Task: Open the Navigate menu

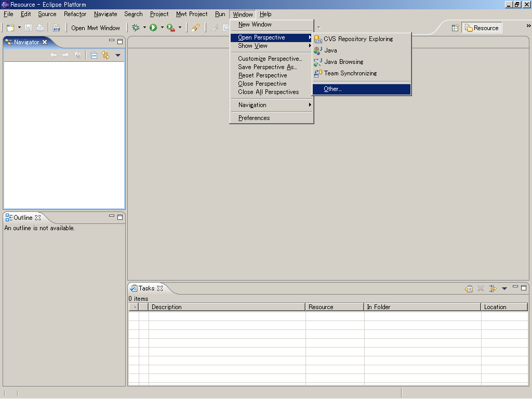Action: point(105,14)
